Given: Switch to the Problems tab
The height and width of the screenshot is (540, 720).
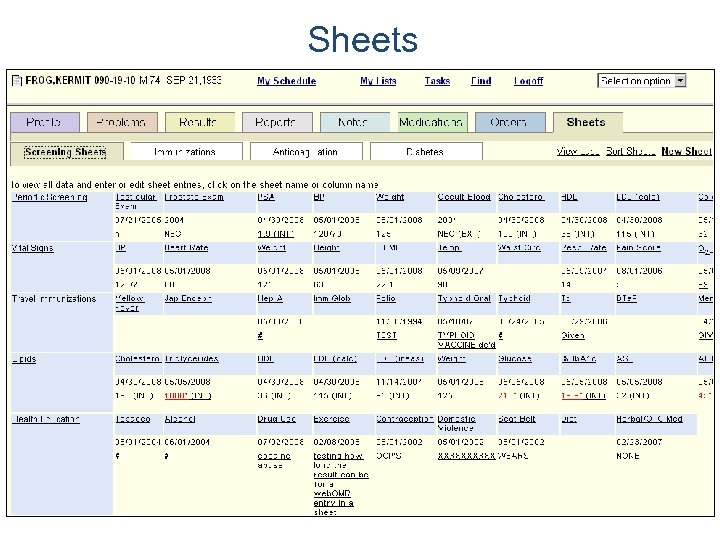Looking at the screenshot, I should (x=122, y=122).
